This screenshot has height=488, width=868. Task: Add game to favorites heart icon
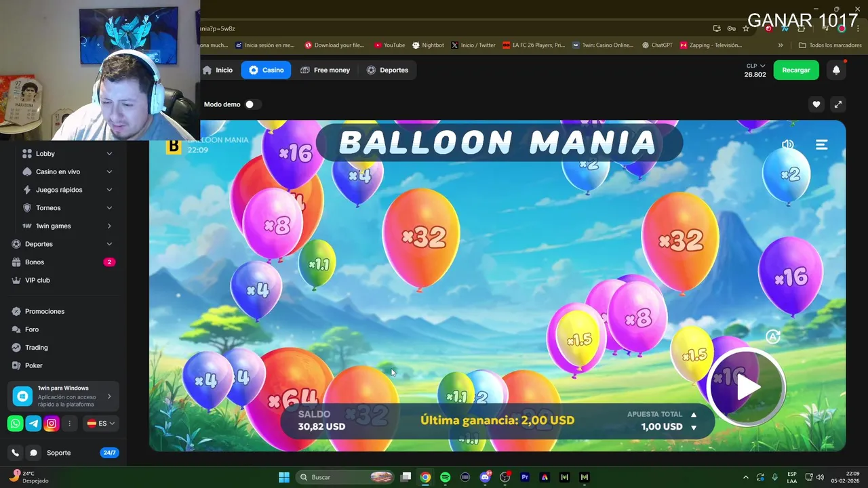[816, 104]
